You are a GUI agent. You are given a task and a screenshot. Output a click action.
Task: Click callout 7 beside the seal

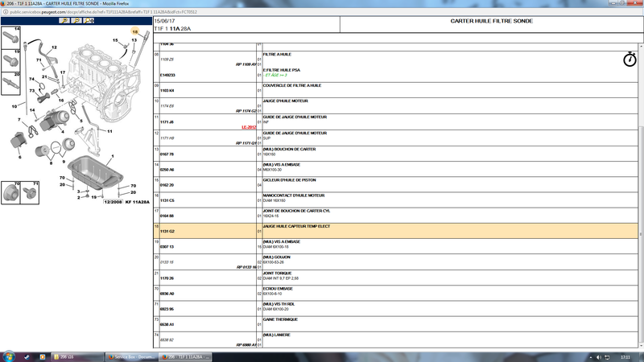[19, 120]
